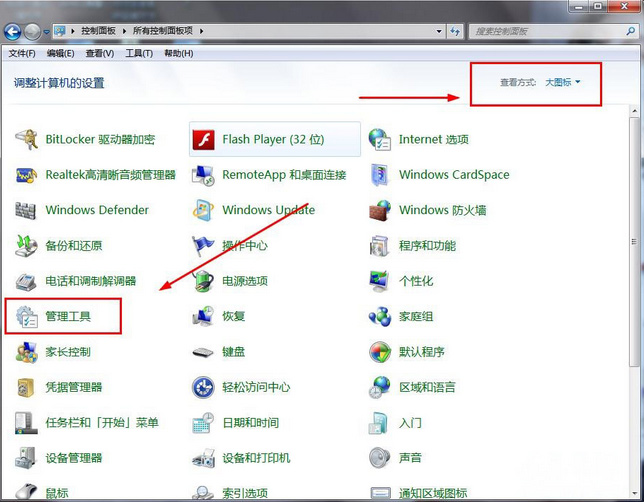
Task: Launch Windows Defender from control panel
Action: [96, 210]
